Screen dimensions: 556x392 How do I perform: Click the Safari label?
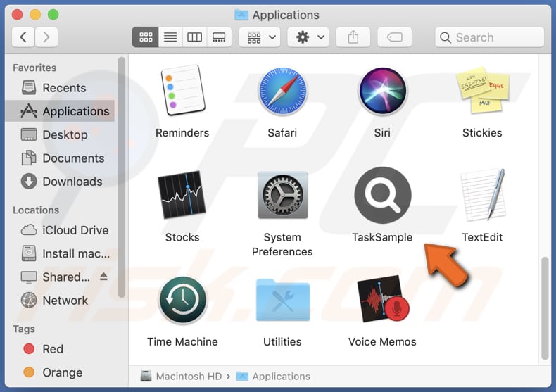(x=282, y=132)
